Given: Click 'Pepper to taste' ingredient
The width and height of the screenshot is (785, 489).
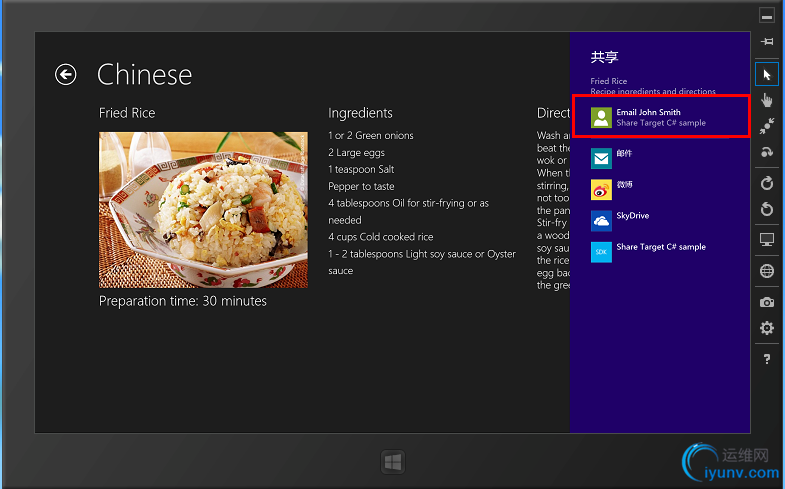Looking at the screenshot, I should [361, 187].
